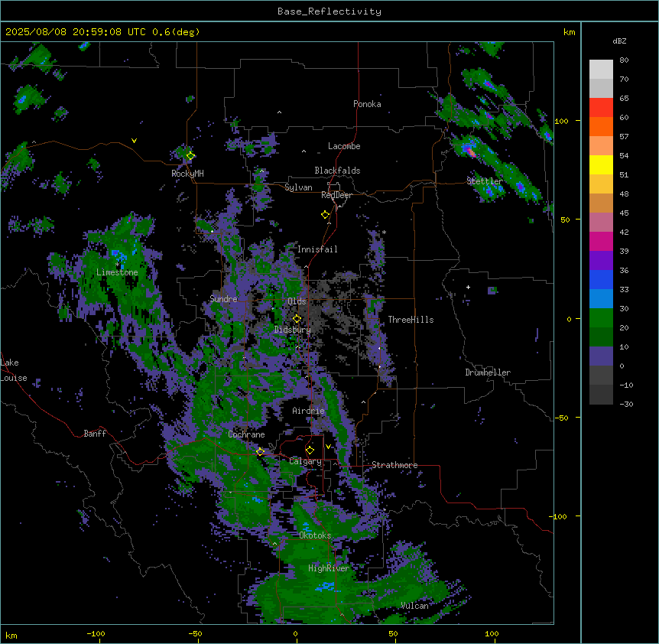Click the Calgary city label
659x644 pixels.
[x=306, y=461]
